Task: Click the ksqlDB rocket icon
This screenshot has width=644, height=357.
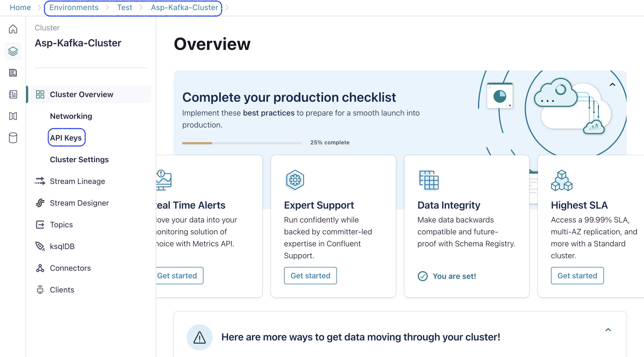Action: pyautogui.click(x=40, y=246)
